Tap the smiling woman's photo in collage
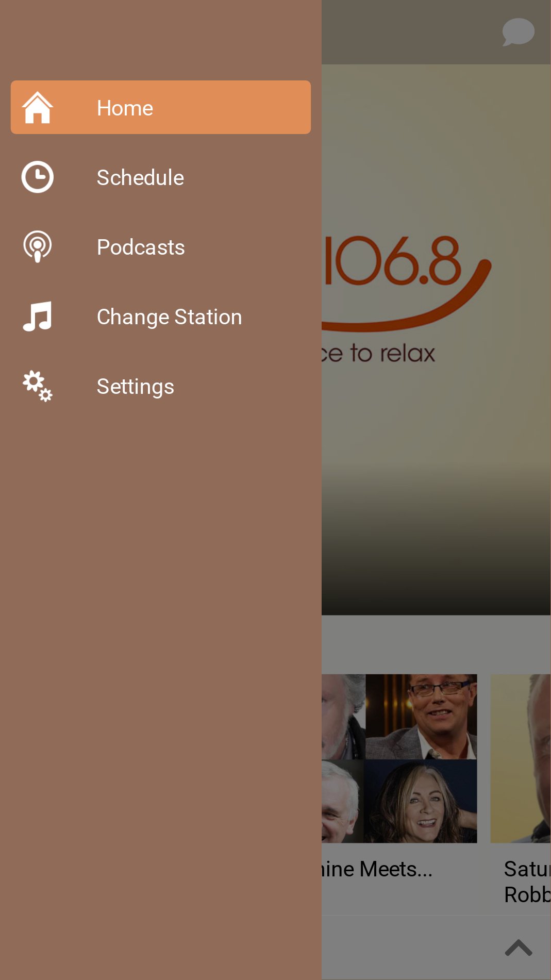This screenshot has width=551, height=980. 421,802
